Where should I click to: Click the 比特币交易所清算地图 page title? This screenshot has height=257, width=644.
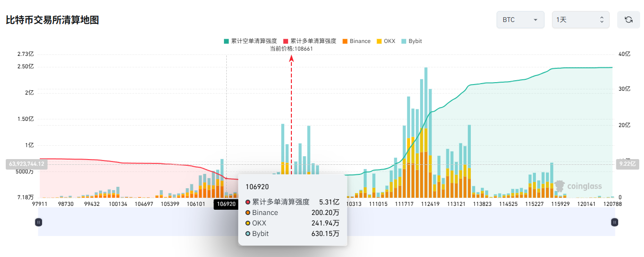pos(52,20)
